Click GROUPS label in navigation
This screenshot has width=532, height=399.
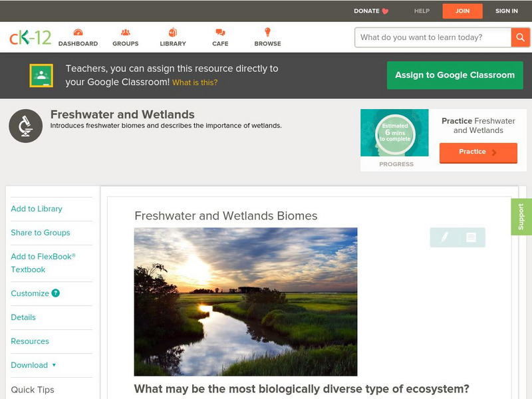(x=126, y=44)
